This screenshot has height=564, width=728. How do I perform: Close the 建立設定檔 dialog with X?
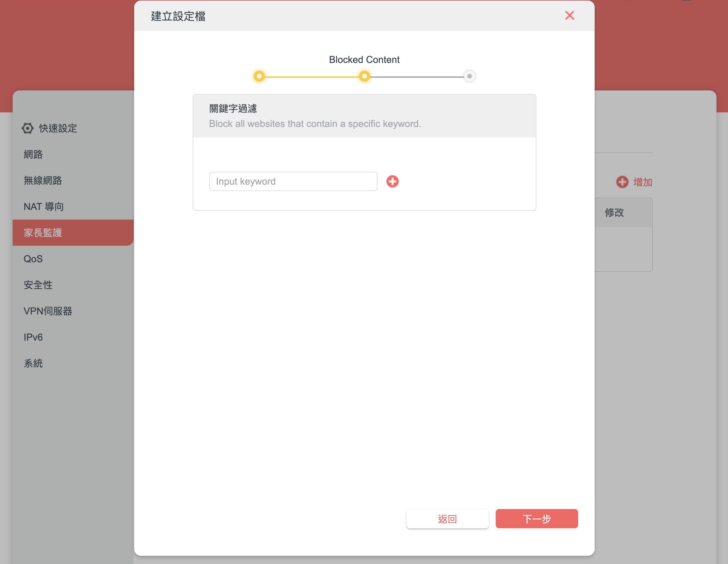point(569,15)
